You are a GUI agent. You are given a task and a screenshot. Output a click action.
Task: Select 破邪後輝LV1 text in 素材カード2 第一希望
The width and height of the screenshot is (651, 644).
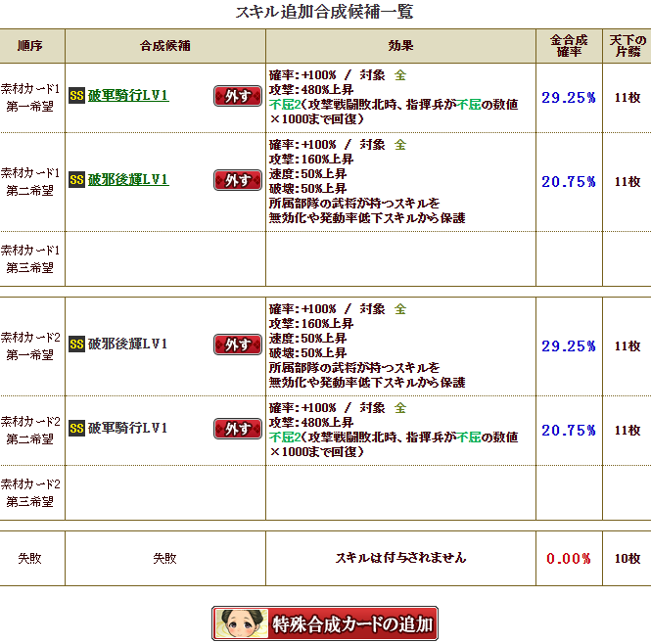coord(127,344)
